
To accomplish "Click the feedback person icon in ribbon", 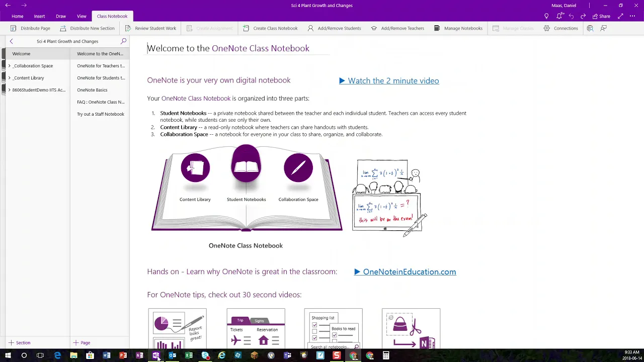I will pos(603,28).
